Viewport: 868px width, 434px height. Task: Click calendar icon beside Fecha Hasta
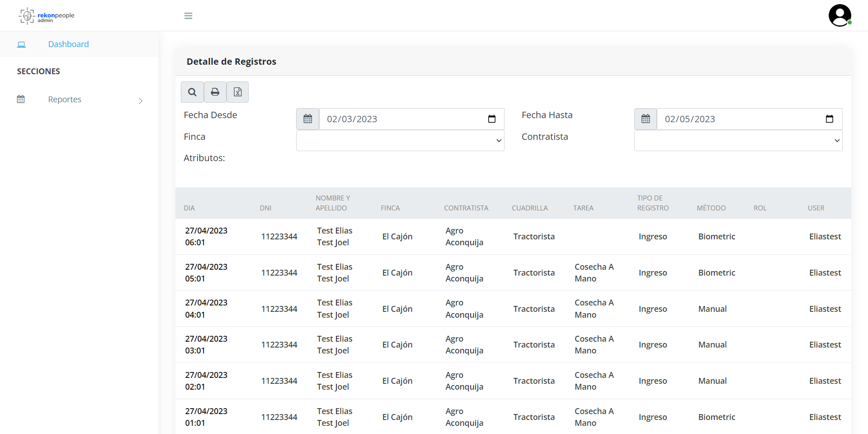[646, 119]
